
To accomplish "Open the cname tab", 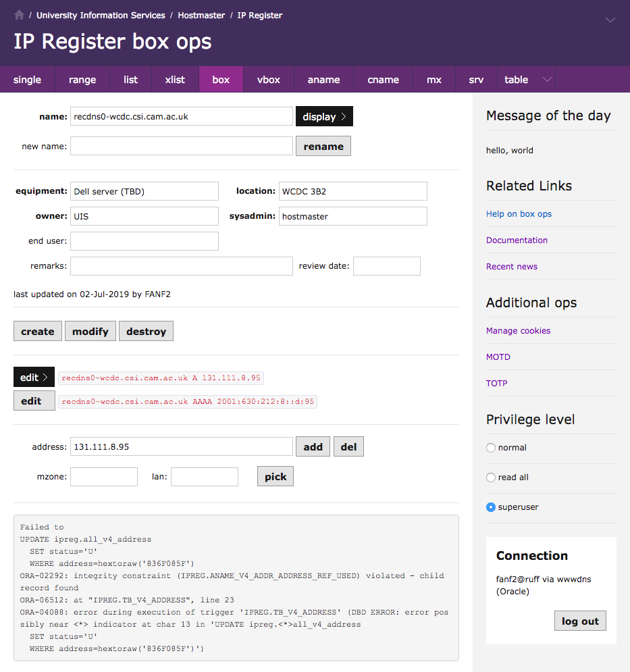I will 383,80.
